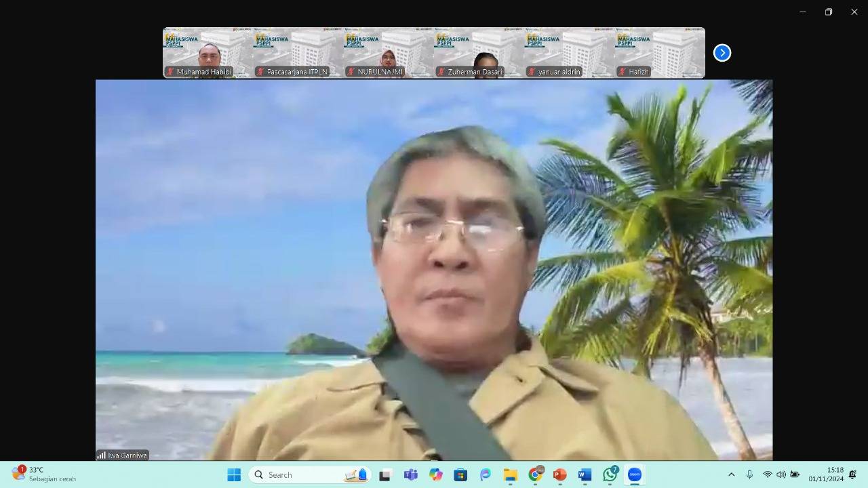Open PowerPoint from the taskbar
868x488 pixels.
[559, 474]
